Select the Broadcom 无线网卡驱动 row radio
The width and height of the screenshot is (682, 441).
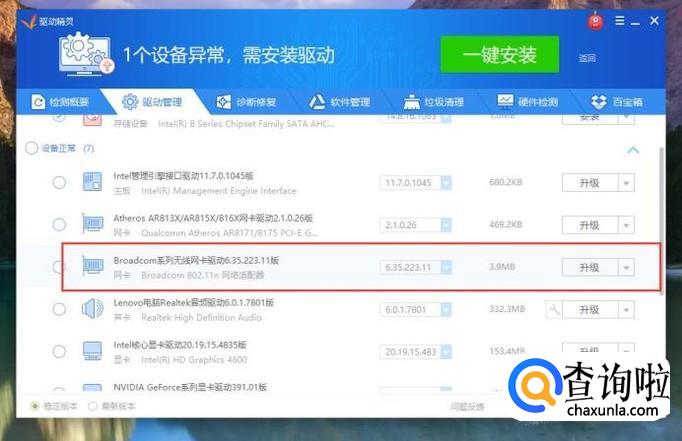59,267
